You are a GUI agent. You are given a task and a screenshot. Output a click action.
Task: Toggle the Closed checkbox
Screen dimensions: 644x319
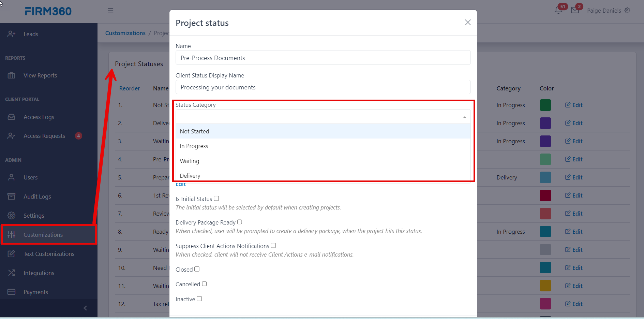[197, 269]
